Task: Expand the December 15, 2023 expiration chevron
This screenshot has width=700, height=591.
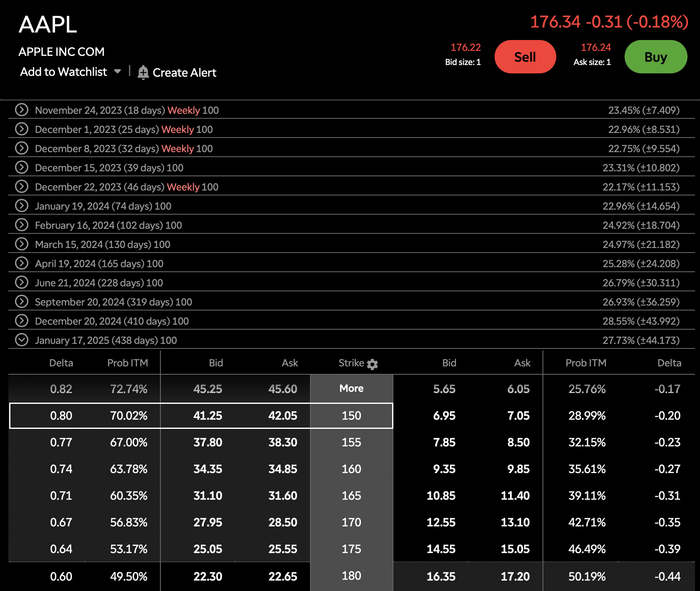Action: [x=22, y=167]
